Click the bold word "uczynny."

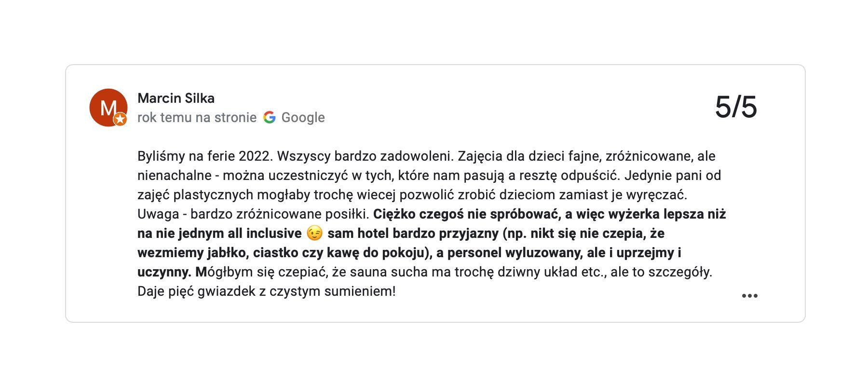(164, 272)
